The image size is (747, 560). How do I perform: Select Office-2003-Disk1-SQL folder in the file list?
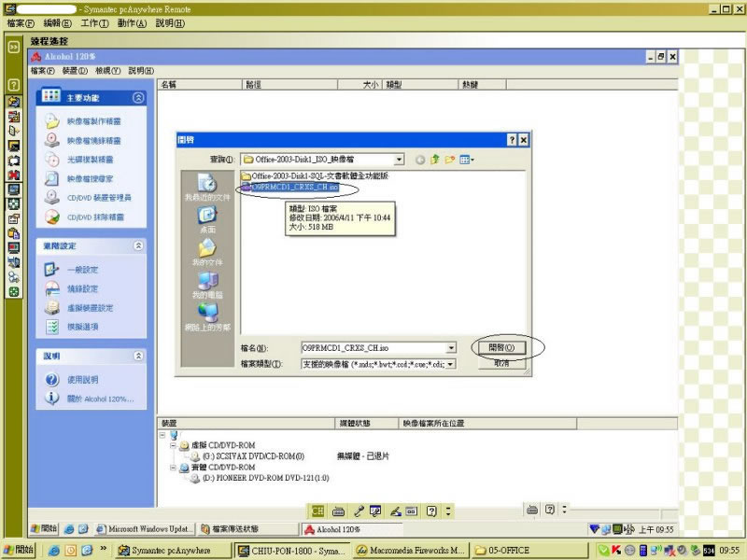(x=315, y=175)
